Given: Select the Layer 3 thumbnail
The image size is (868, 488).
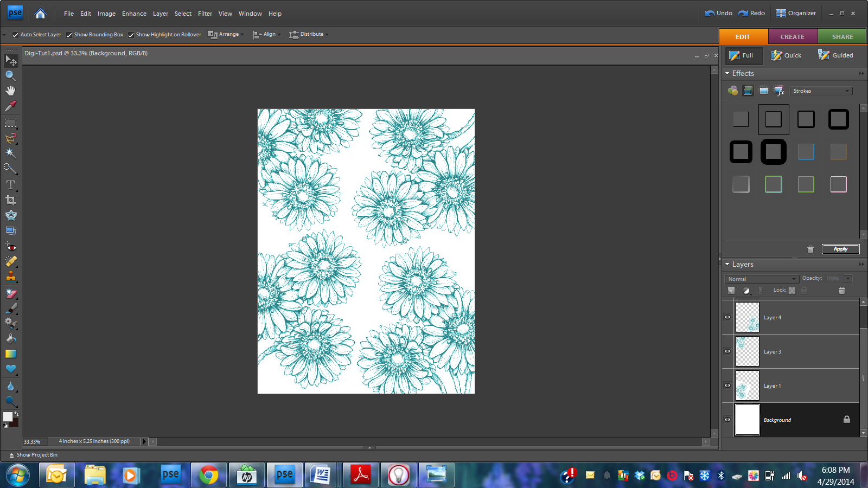Looking at the screenshot, I should (747, 351).
